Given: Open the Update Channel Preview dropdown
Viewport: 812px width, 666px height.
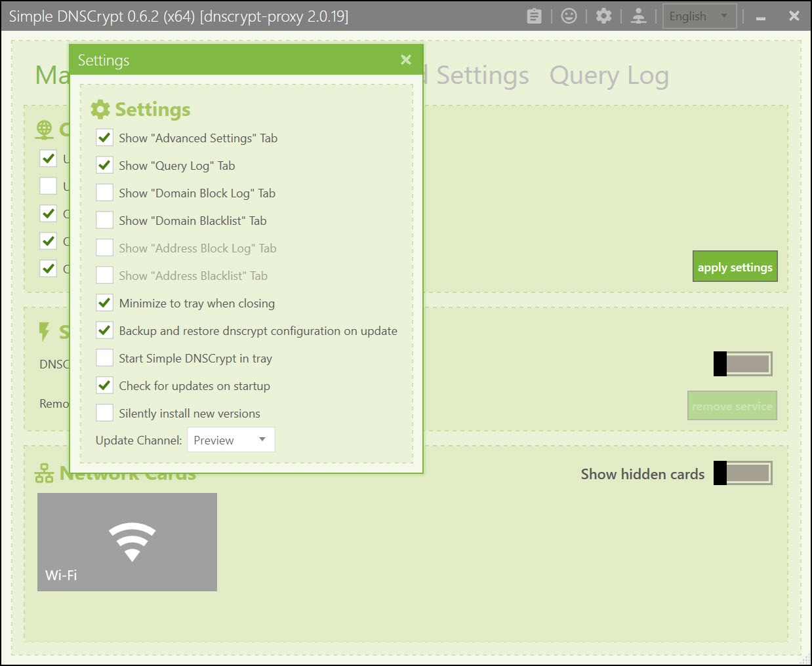Looking at the screenshot, I should tap(231, 440).
